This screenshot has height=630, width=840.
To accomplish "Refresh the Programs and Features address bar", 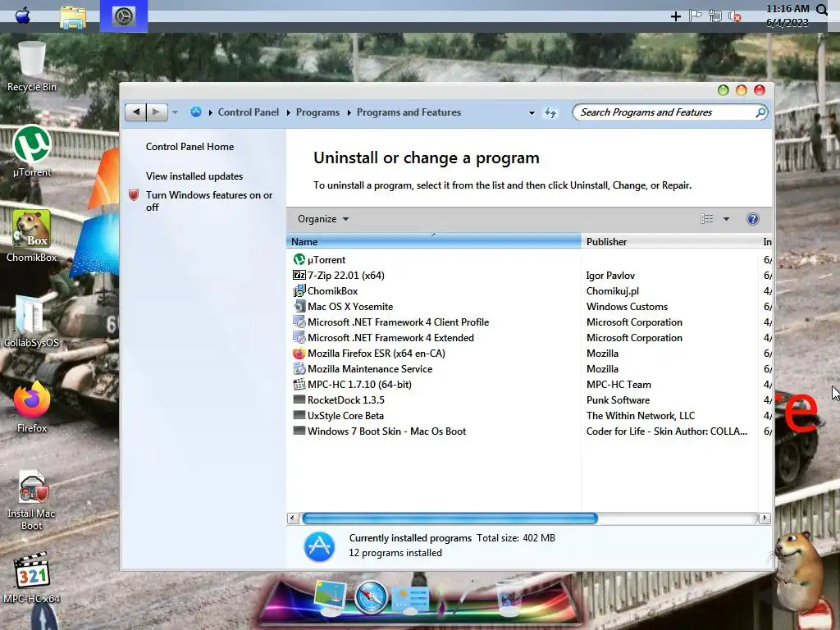I will click(550, 112).
